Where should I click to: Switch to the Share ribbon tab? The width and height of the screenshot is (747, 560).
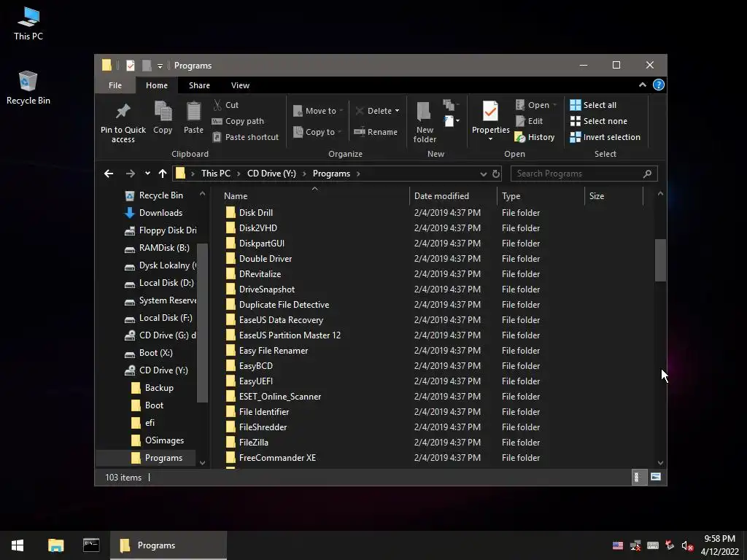[x=199, y=85]
